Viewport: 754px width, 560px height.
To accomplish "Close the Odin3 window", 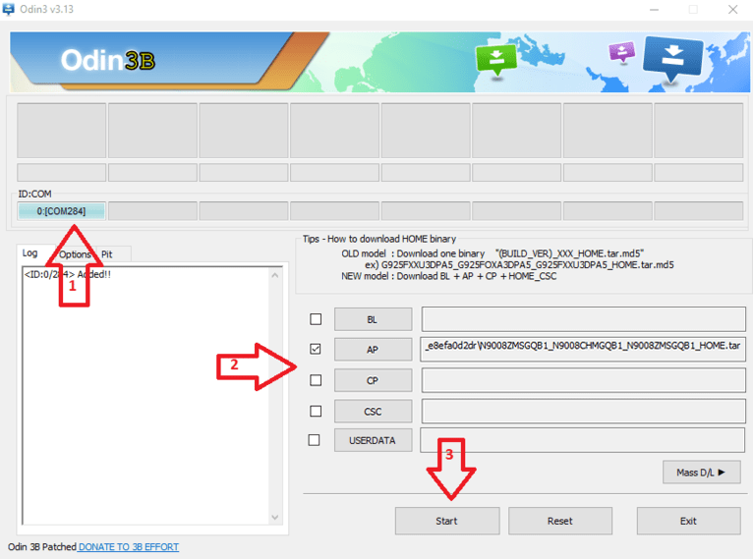I will (732, 10).
